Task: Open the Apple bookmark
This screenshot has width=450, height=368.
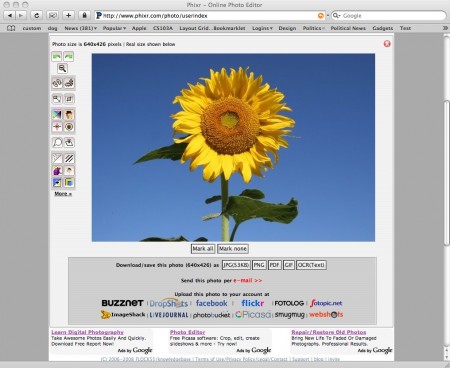Action: pyautogui.click(x=139, y=28)
